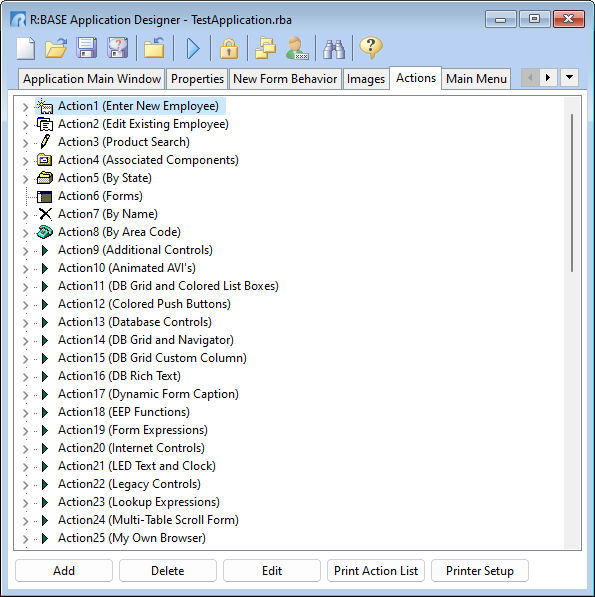
Task: Open help with question mark icon
Action: [371, 48]
